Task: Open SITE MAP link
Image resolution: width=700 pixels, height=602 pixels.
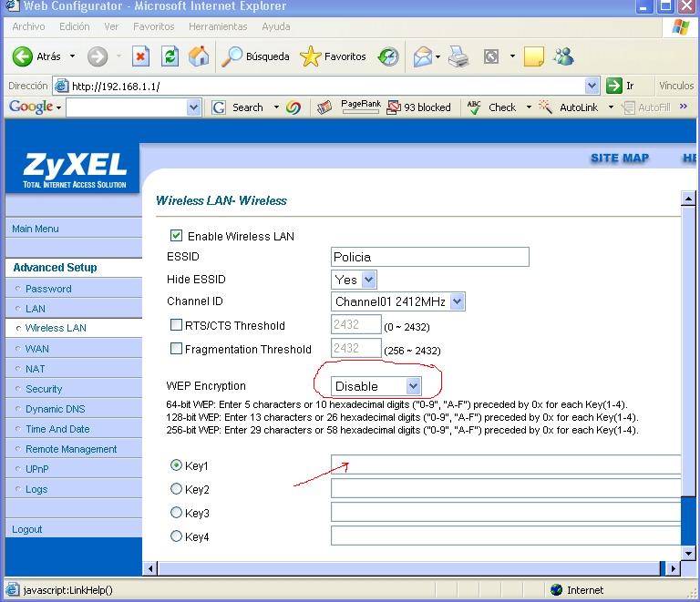Action: (620, 158)
